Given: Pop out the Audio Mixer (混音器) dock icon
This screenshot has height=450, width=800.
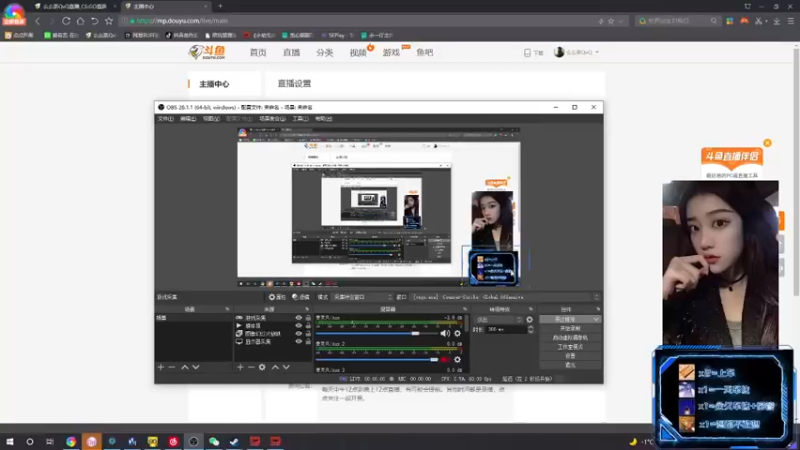Looking at the screenshot, I should tap(465, 309).
